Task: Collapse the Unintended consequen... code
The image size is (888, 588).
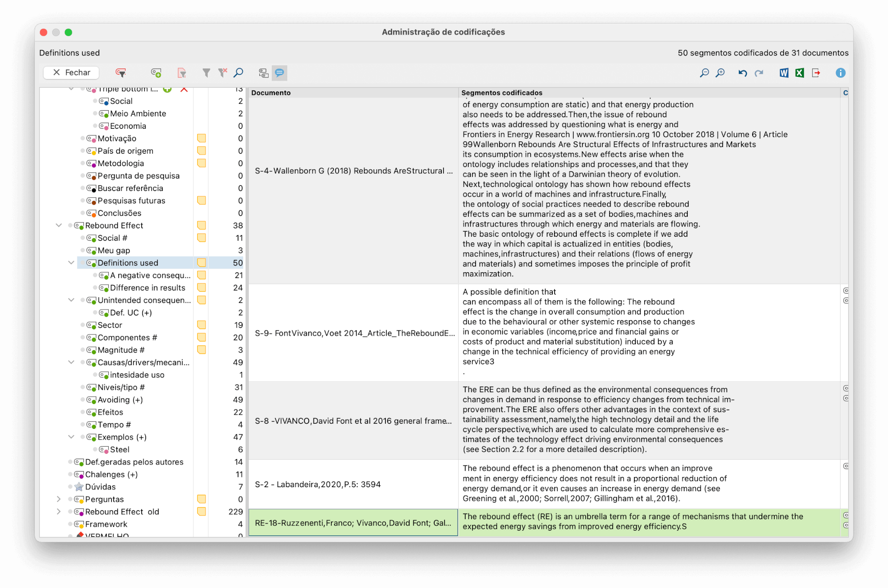Action: click(71, 300)
